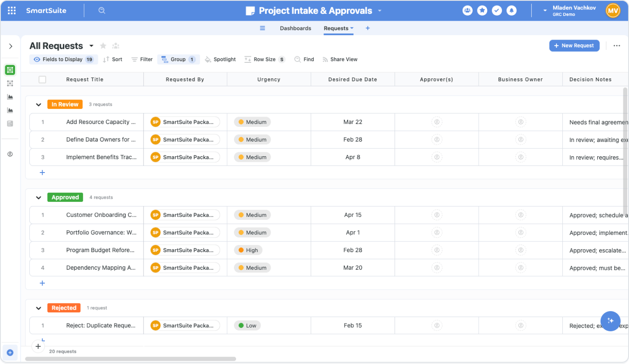Expand the left sidebar chevron
Image resolution: width=629 pixels, height=364 pixels.
pyautogui.click(x=10, y=46)
